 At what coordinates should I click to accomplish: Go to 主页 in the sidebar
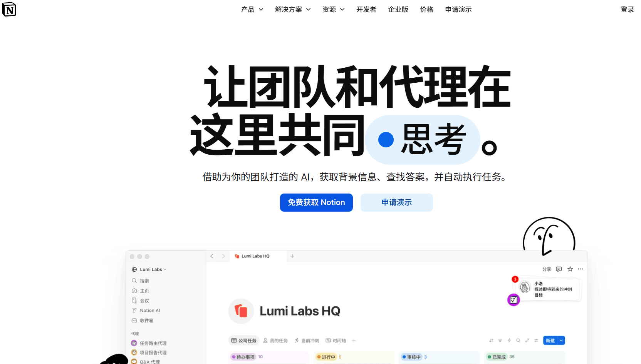pyautogui.click(x=141, y=291)
